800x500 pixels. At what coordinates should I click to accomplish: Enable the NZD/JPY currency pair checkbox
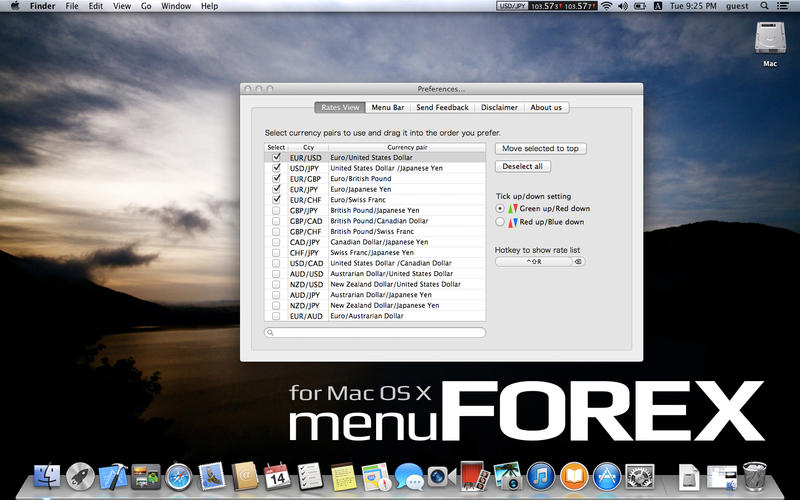click(x=276, y=305)
